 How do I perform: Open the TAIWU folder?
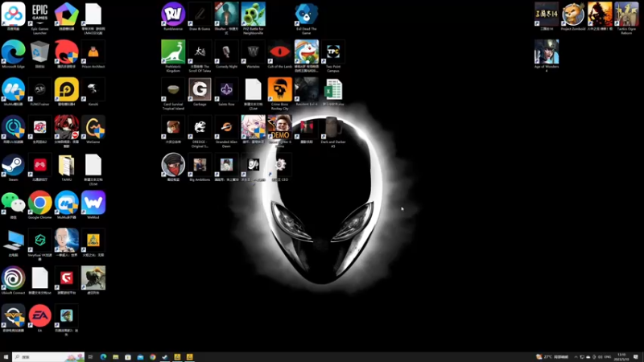tap(67, 168)
